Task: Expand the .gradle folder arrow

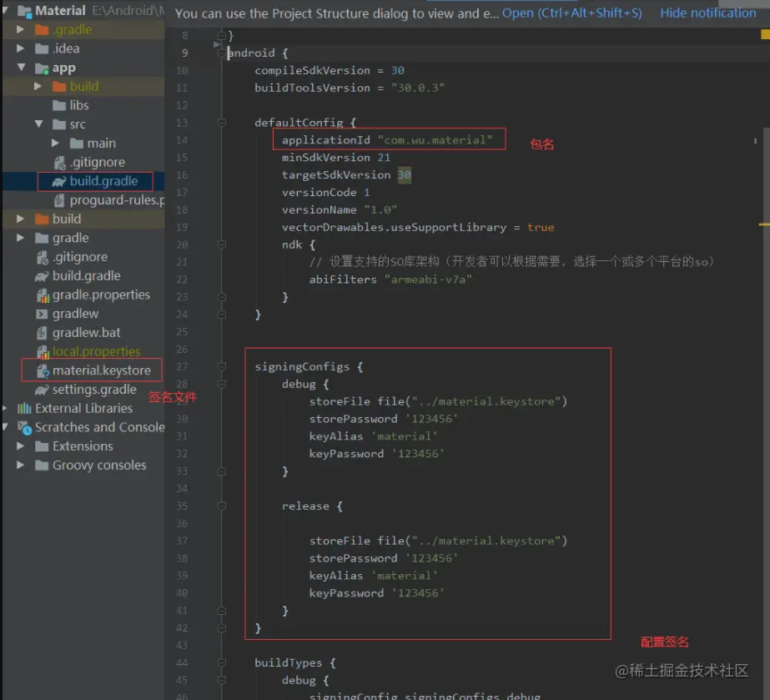Action: pos(20,29)
